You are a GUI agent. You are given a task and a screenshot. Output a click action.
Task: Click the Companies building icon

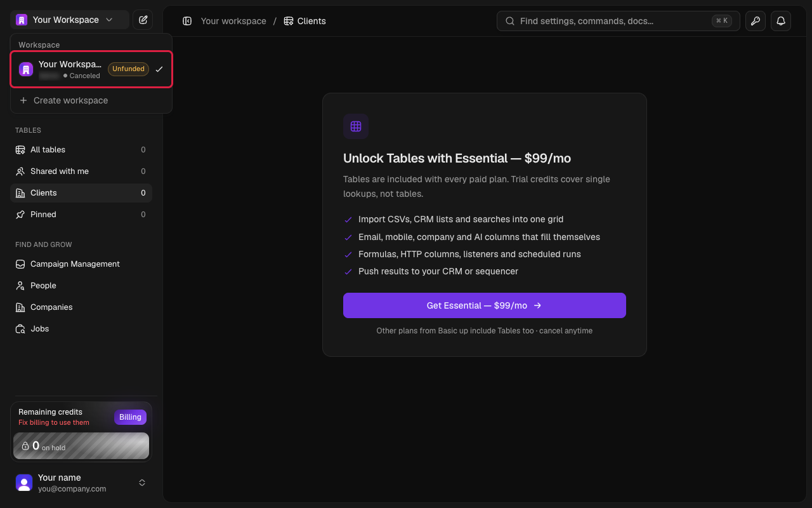pos(20,307)
